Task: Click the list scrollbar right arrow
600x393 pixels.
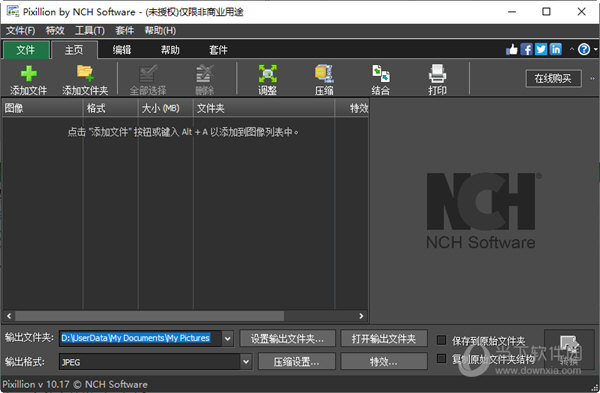Action: [x=361, y=316]
